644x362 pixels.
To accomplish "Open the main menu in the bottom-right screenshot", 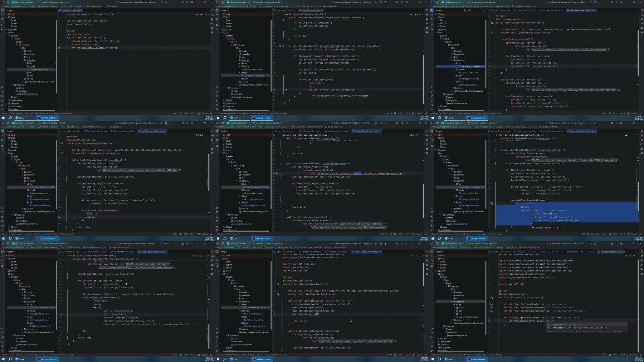I will click(x=437, y=243).
